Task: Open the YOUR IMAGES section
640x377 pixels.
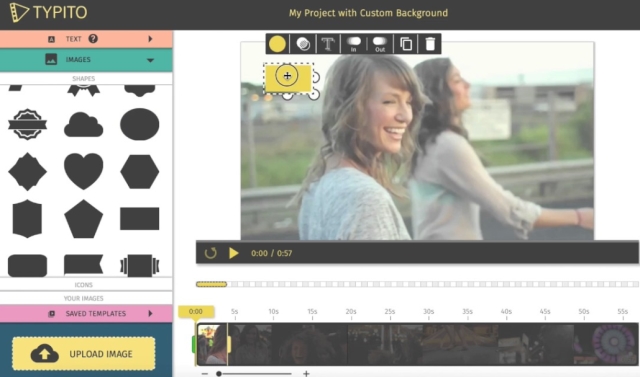Action: click(x=83, y=298)
